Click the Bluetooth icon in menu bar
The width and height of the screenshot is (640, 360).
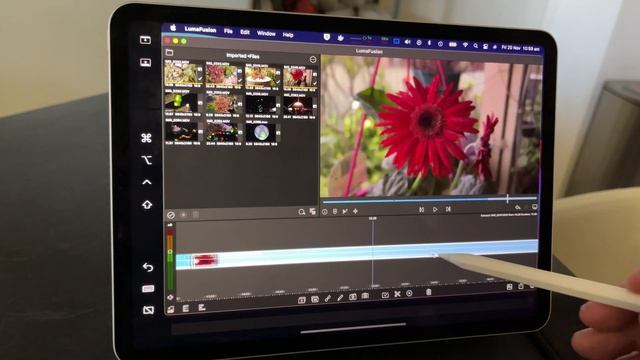pos(429,43)
